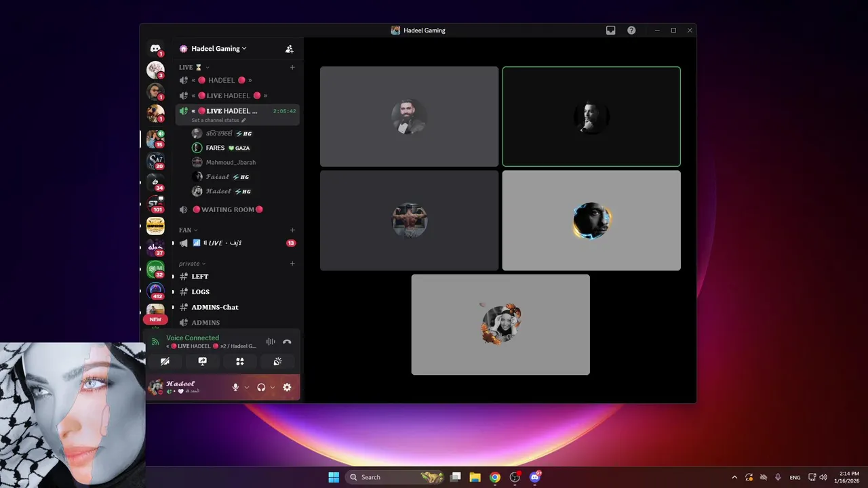Screen dimensions: 868x488
Task: Disconnect from voice with hang-up icon
Action: coord(287,342)
